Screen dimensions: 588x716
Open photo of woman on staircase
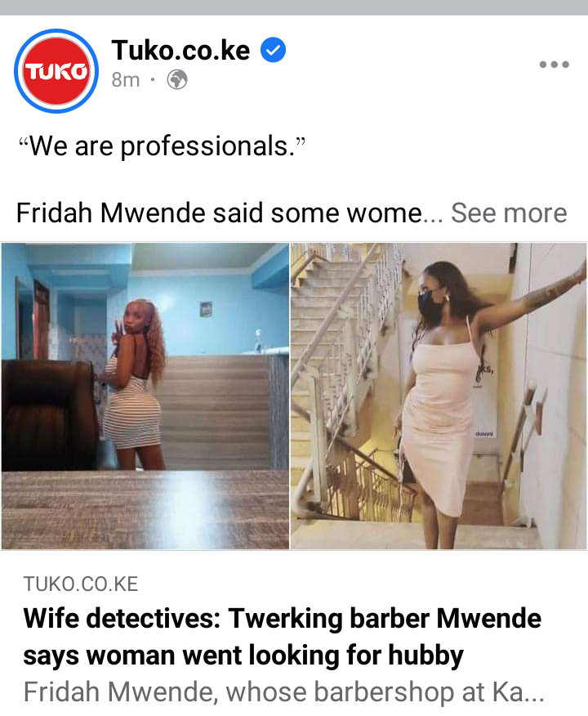(439, 396)
